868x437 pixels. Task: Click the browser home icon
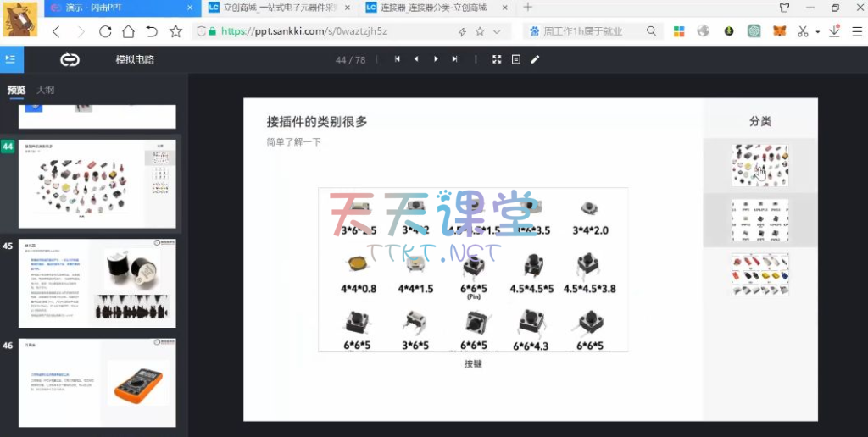coord(128,31)
